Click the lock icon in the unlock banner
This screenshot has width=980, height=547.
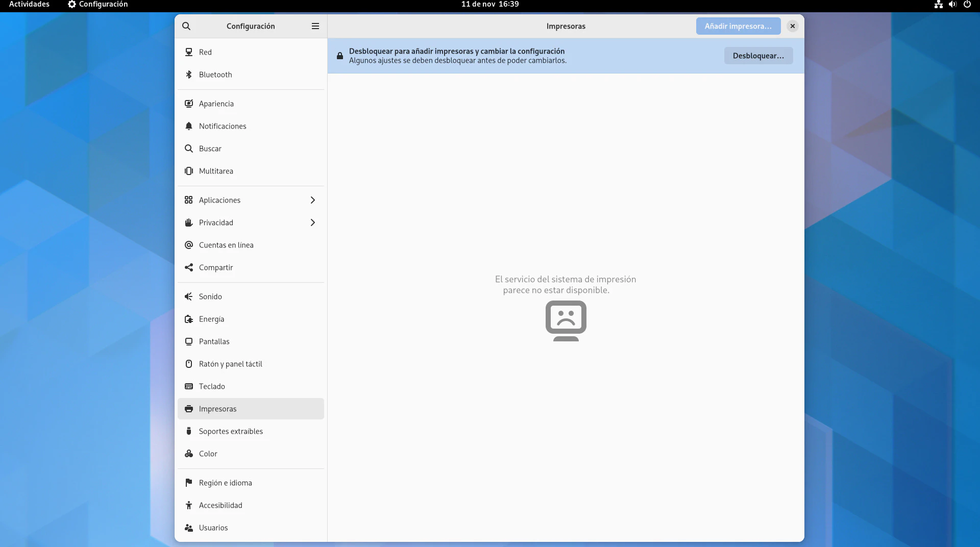coord(340,56)
